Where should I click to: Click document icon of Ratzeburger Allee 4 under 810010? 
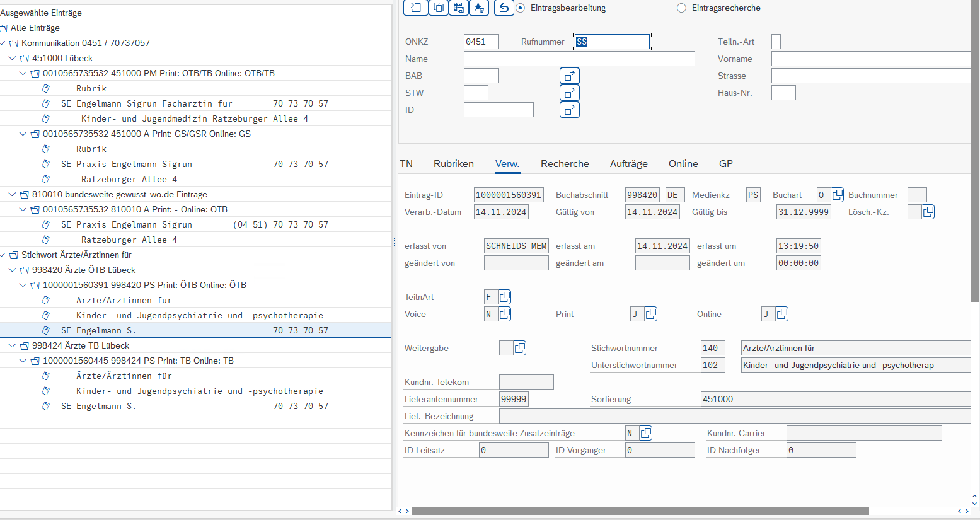[x=45, y=240]
